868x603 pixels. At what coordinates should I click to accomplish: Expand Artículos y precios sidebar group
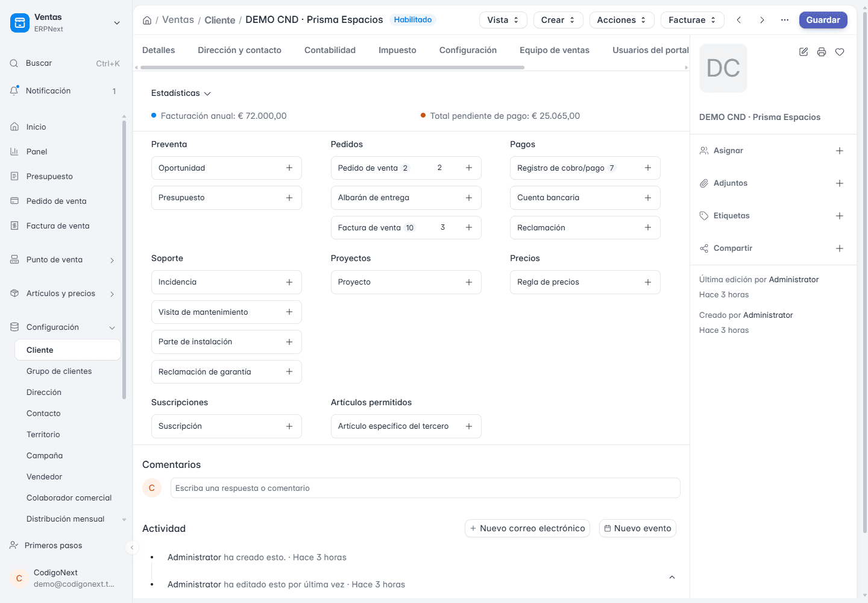[112, 294]
